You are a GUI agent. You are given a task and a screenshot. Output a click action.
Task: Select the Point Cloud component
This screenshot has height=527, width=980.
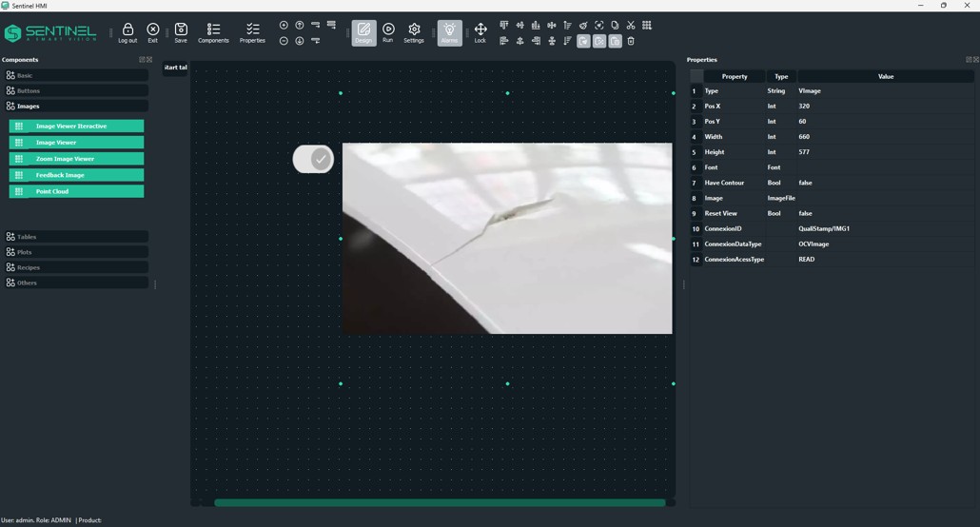(76, 191)
